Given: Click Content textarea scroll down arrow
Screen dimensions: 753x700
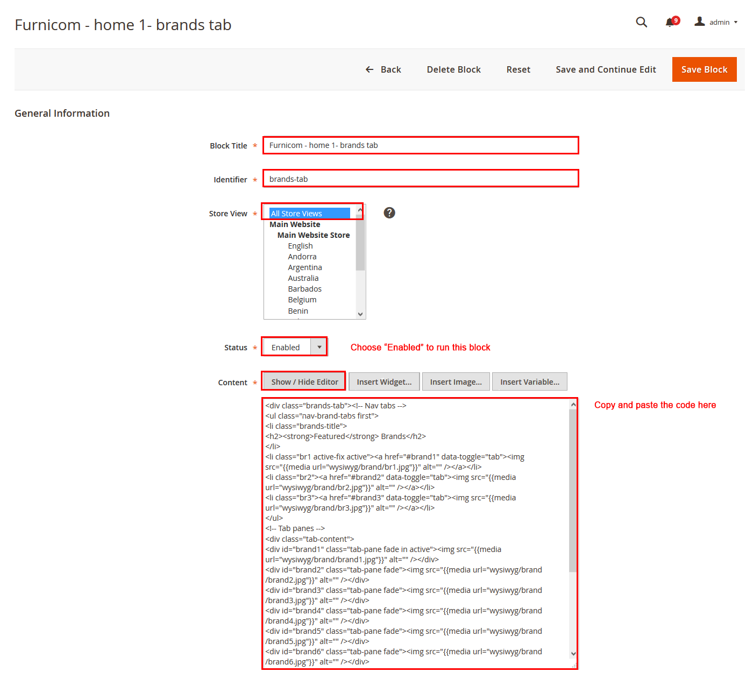Looking at the screenshot, I should point(573,654).
